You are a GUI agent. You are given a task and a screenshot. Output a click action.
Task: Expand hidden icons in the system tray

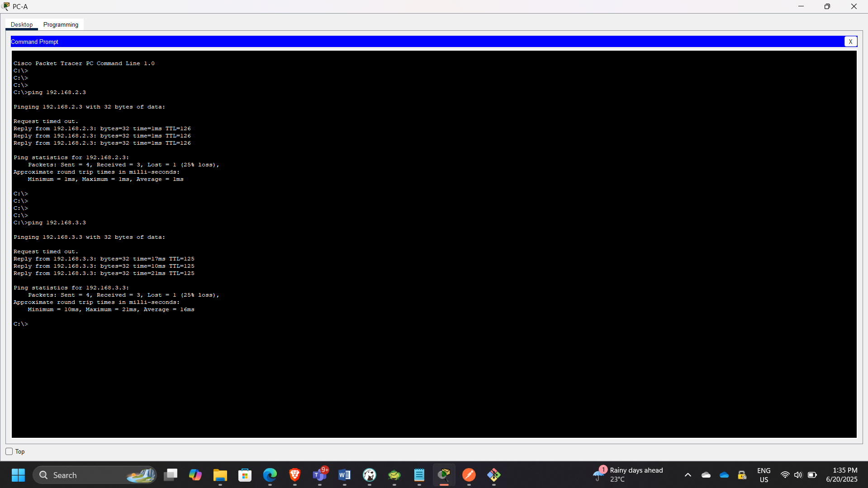click(688, 475)
